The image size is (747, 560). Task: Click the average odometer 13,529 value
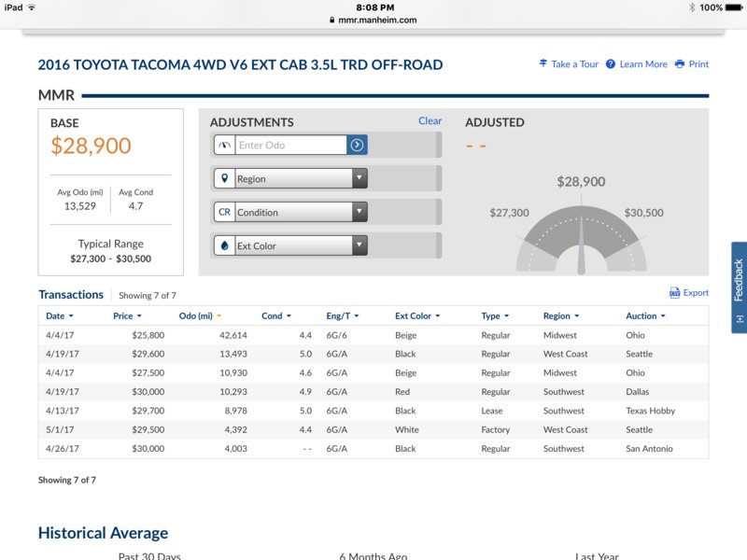tap(80, 206)
